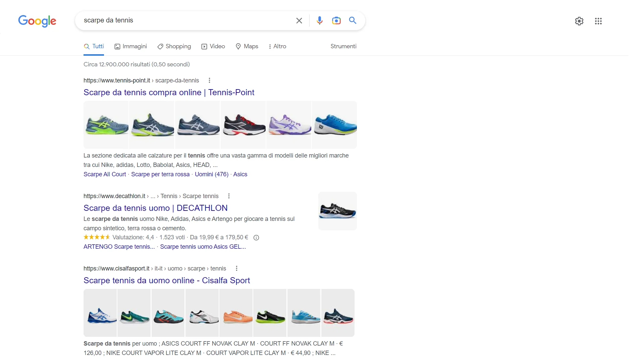The width and height of the screenshot is (644, 362).
Task: Open quick settings with the gear icon
Action: [579, 21]
